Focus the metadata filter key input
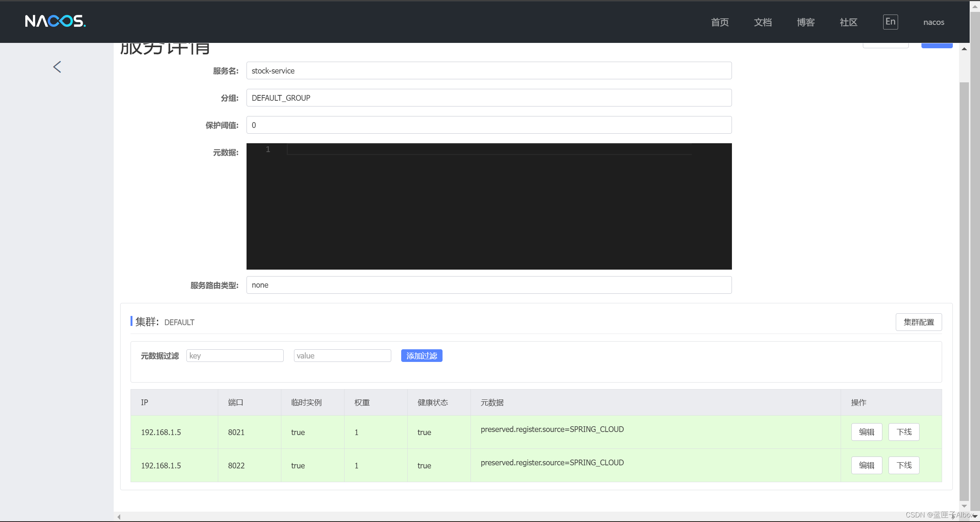The image size is (980, 522). tap(235, 355)
